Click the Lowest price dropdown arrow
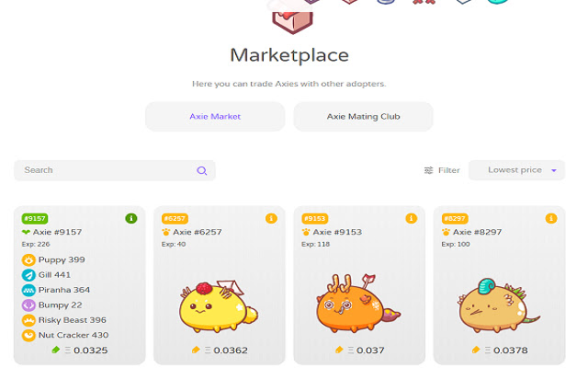 click(x=554, y=170)
